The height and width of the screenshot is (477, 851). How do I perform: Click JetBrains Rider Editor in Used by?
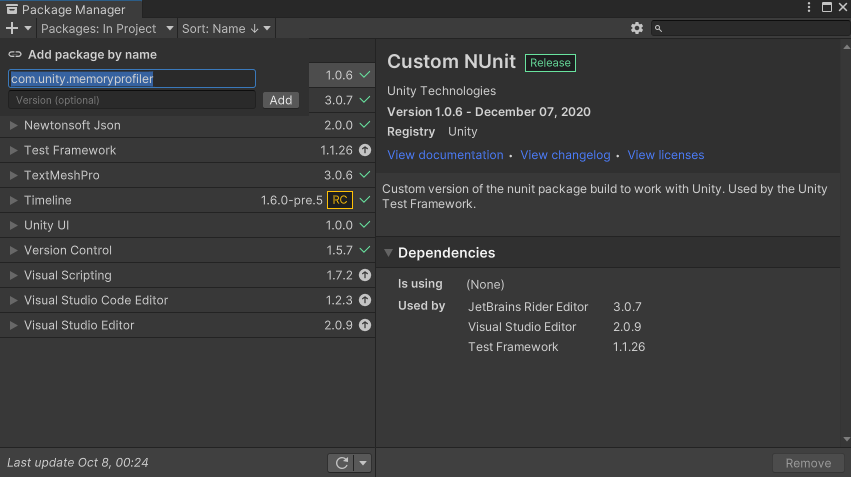[x=528, y=307]
